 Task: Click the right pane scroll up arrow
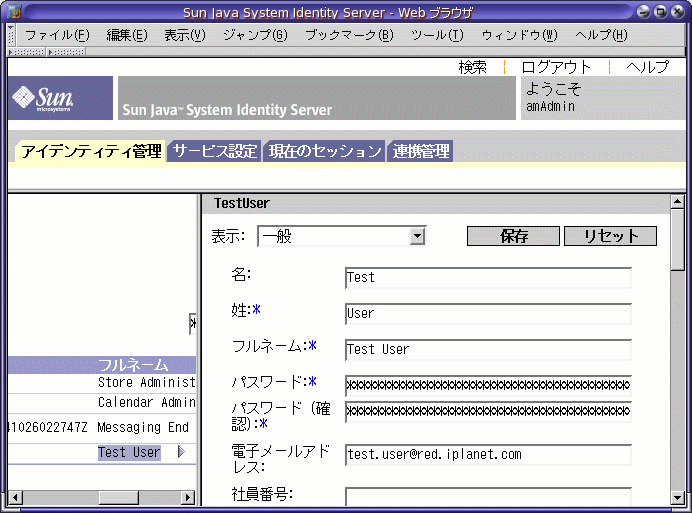click(x=677, y=202)
